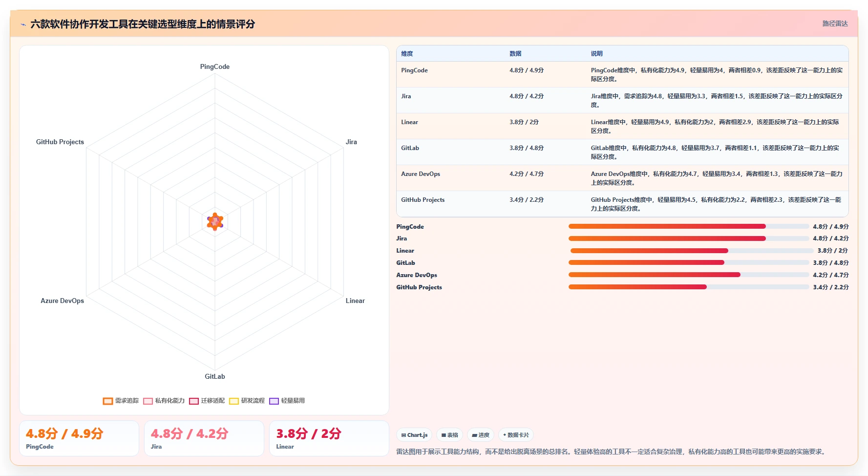The width and height of the screenshot is (868, 476).
Task: Select the Jira table row name
Action: [406, 96]
